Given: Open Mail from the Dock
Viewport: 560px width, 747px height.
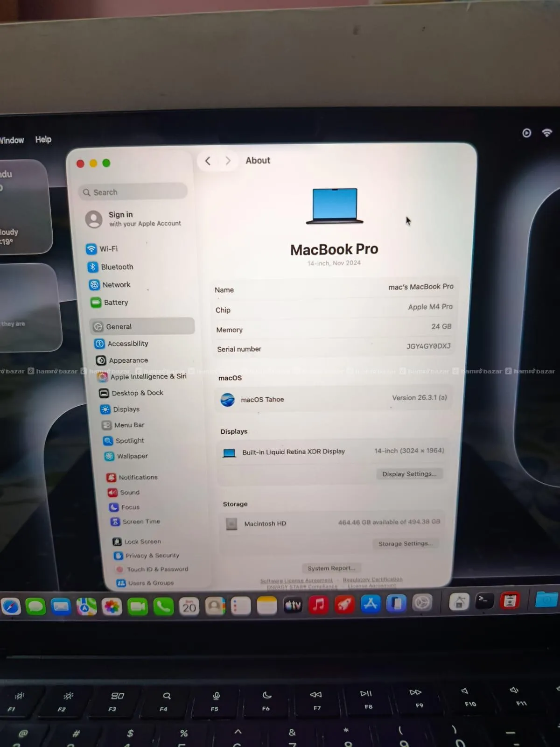Looking at the screenshot, I should tap(61, 606).
